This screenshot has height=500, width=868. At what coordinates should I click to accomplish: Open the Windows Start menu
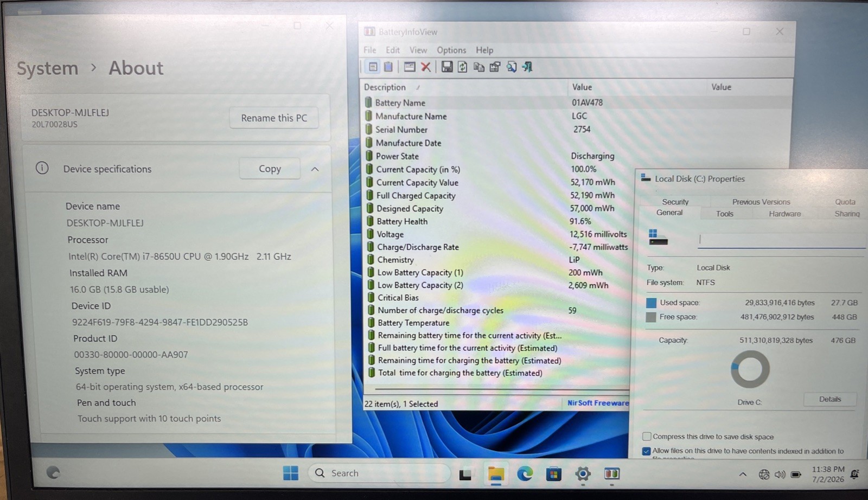(291, 473)
